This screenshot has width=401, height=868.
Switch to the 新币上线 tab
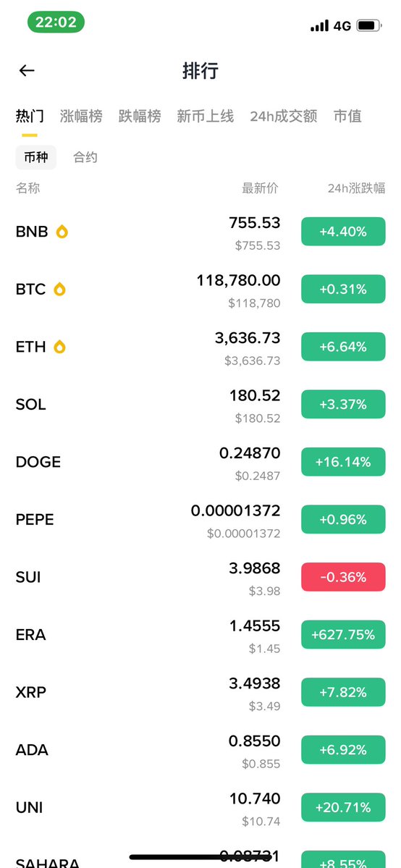[205, 117]
